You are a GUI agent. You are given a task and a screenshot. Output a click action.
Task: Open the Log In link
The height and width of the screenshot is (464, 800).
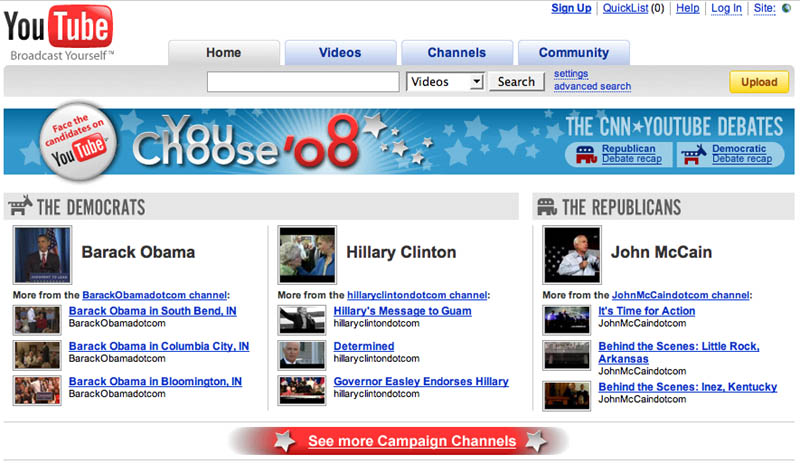coord(726,8)
